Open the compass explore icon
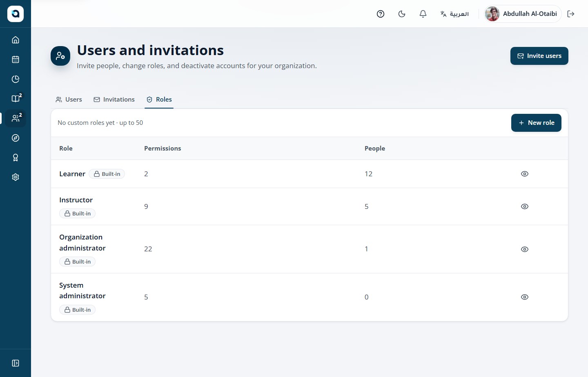 tap(16, 138)
